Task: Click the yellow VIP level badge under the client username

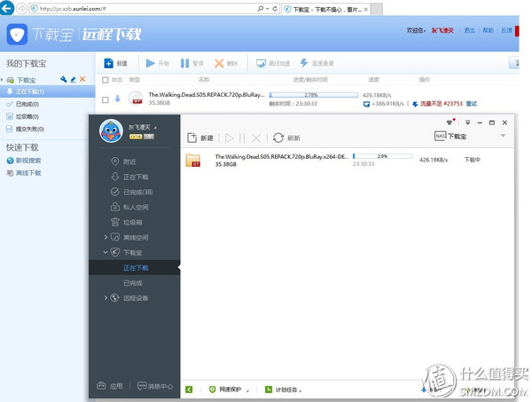Action: point(136,137)
